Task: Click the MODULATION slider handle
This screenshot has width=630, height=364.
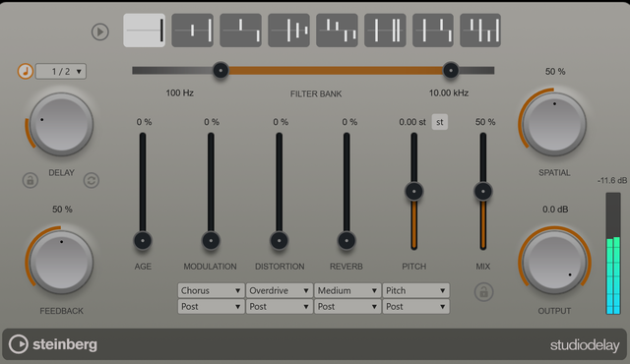Action: (x=211, y=241)
